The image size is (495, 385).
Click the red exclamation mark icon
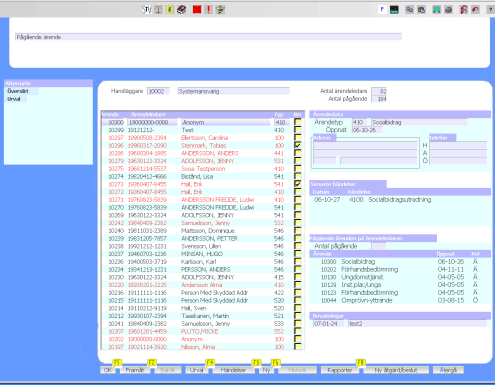tap(209, 9)
